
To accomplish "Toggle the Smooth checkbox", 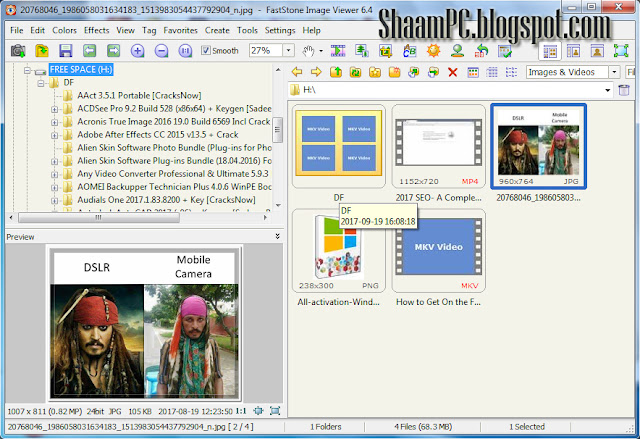I will (206, 50).
